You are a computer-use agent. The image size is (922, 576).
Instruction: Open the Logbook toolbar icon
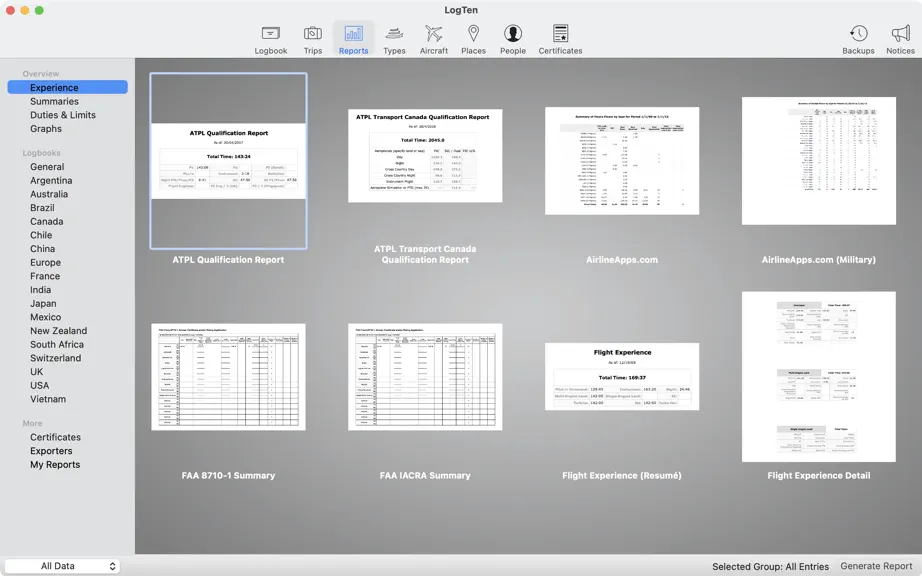[x=270, y=34]
